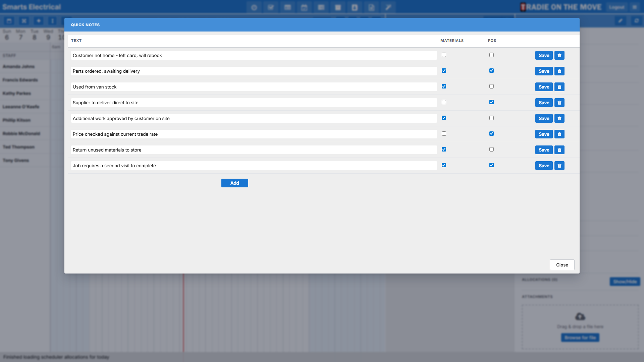Uncheck Materials for 'Used from van stock'

click(x=444, y=86)
